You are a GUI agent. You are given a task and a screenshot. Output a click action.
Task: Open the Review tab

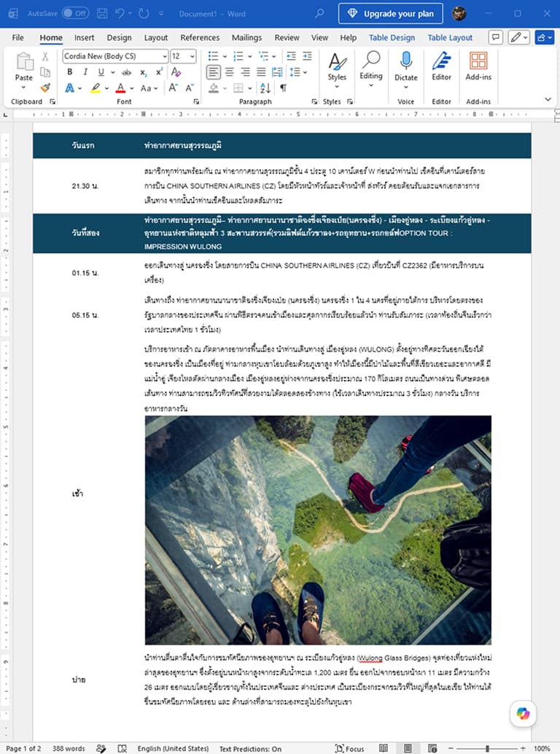287,37
